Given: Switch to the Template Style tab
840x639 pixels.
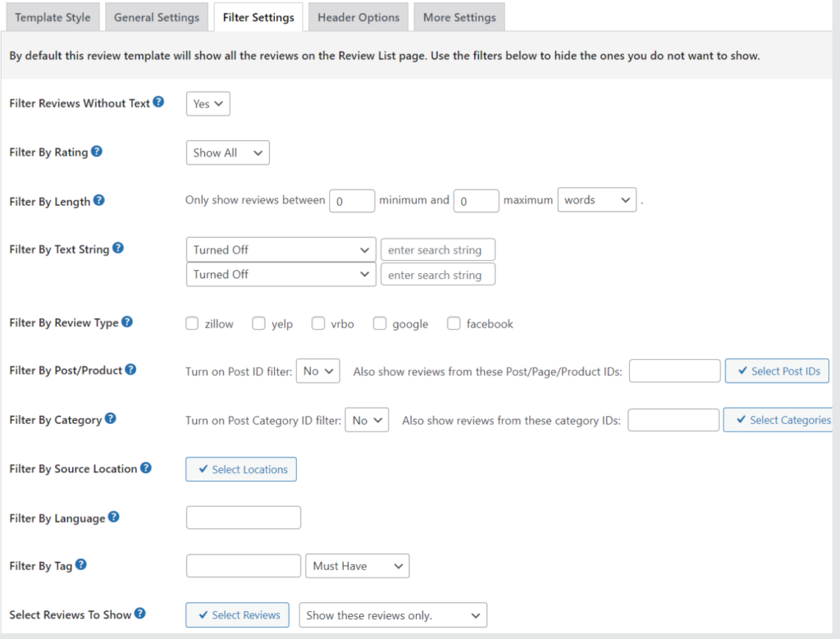Looking at the screenshot, I should tap(52, 17).
